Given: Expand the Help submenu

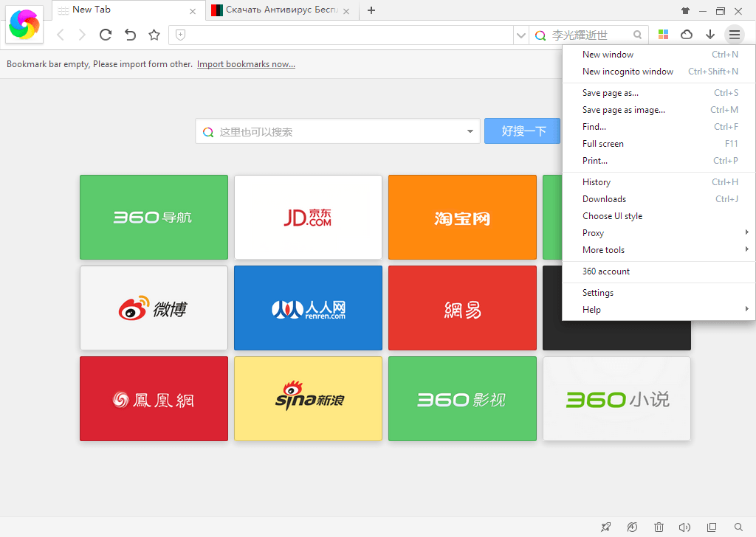Looking at the screenshot, I should [x=659, y=310].
